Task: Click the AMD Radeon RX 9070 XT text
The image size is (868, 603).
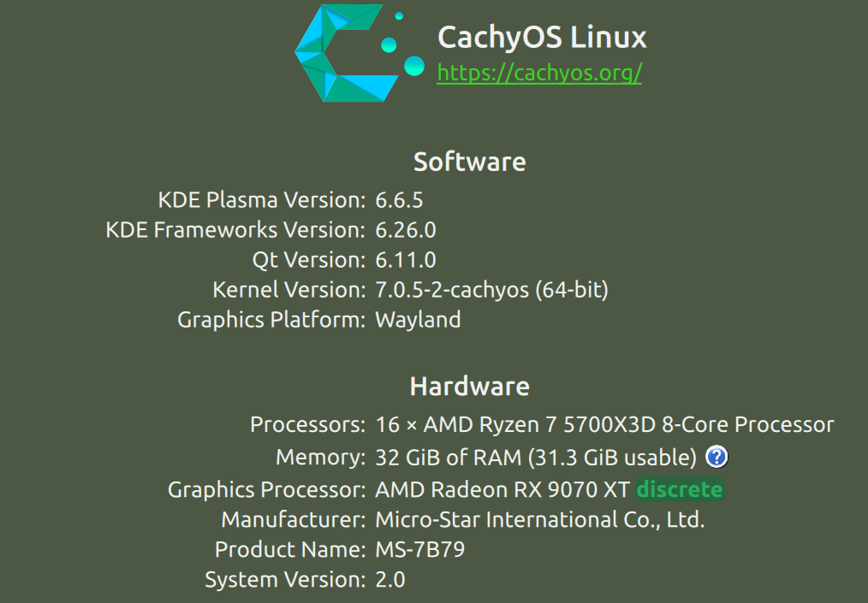Action: (x=502, y=489)
